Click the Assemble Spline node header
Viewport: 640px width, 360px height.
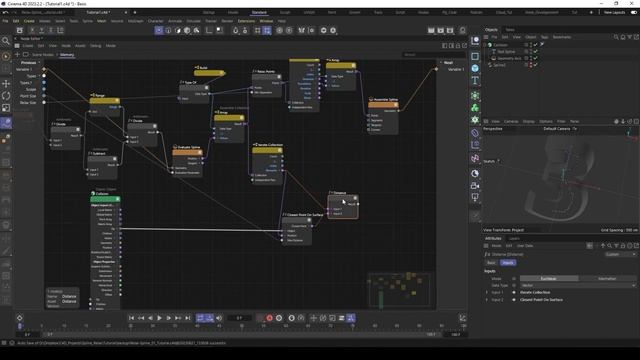coord(383,105)
